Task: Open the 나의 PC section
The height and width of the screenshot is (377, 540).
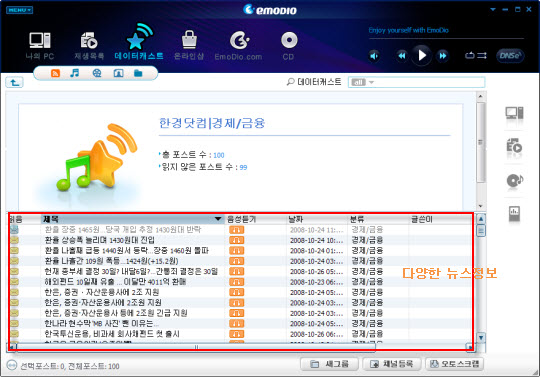Action: point(40,46)
